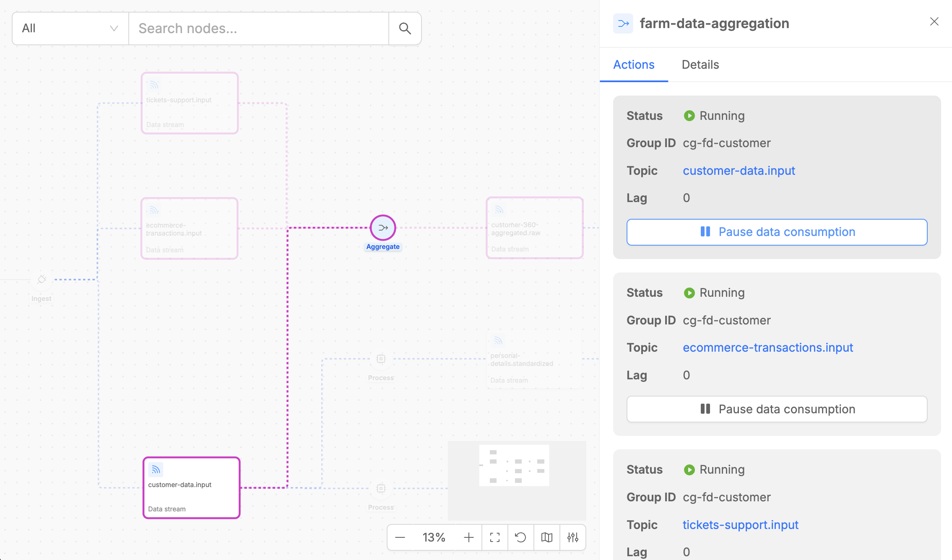
Task: Open the All filter dropdown
Action: [x=70, y=29]
